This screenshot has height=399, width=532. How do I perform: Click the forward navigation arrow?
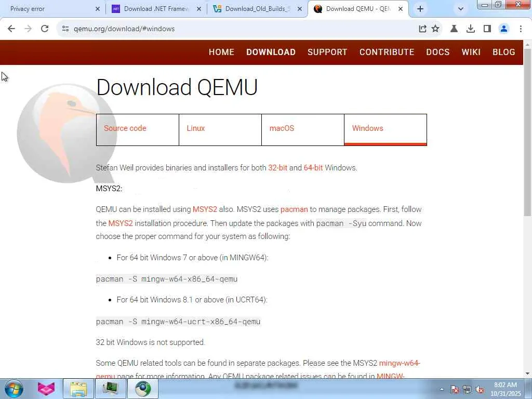tap(28, 29)
